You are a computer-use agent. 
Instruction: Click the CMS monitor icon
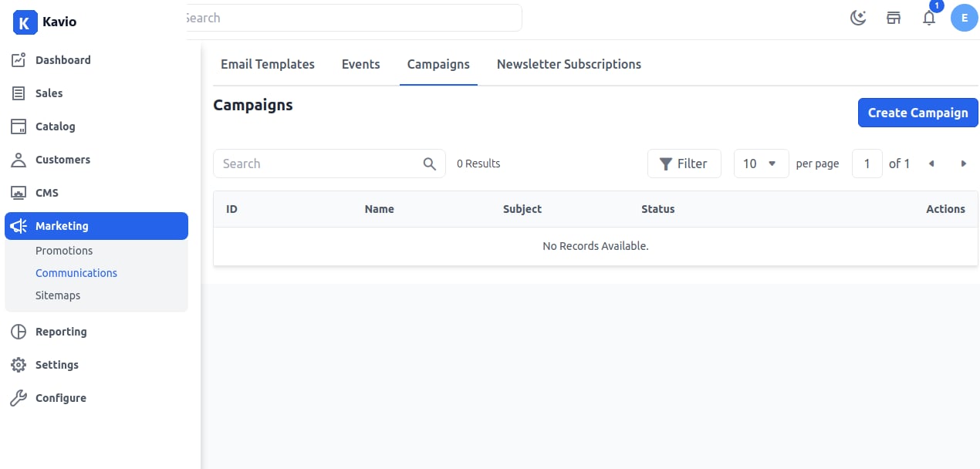19,193
